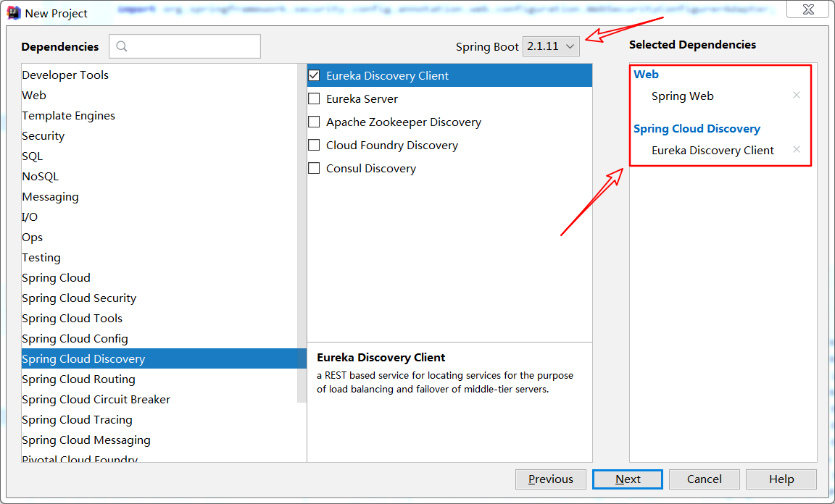Tick the Cloud Foundry Discovery checkbox

[314, 145]
